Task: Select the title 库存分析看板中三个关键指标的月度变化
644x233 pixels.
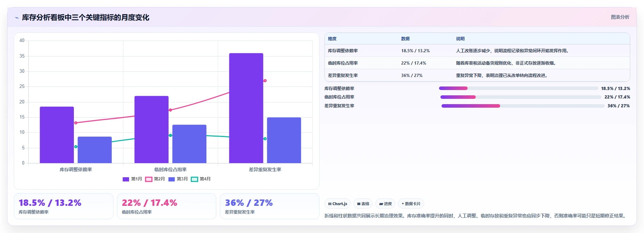Action: point(86,17)
